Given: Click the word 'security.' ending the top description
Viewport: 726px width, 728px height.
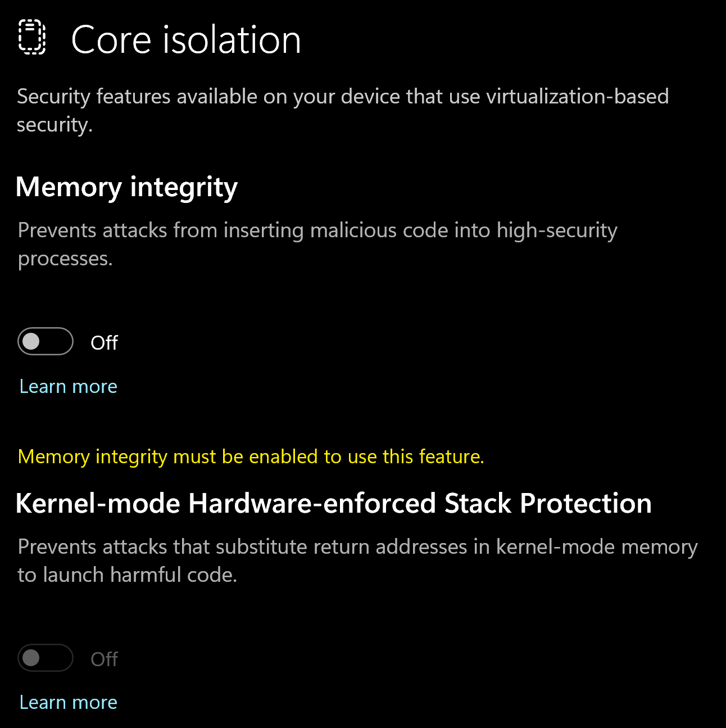Looking at the screenshot, I should [x=54, y=125].
